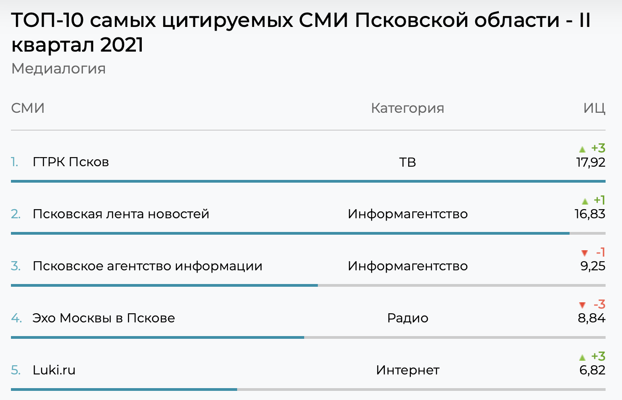Click green up arrow for Псковская лента новостей
Viewport: 622px width, 400px height.
585,201
